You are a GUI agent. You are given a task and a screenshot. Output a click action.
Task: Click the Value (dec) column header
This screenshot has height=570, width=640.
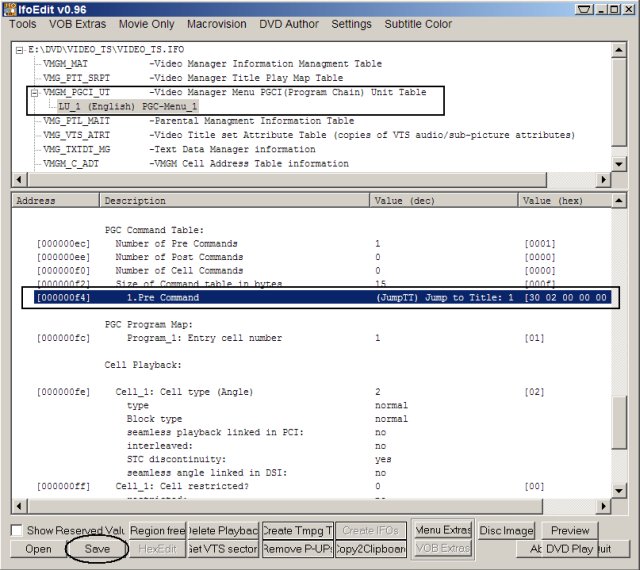[x=444, y=200]
